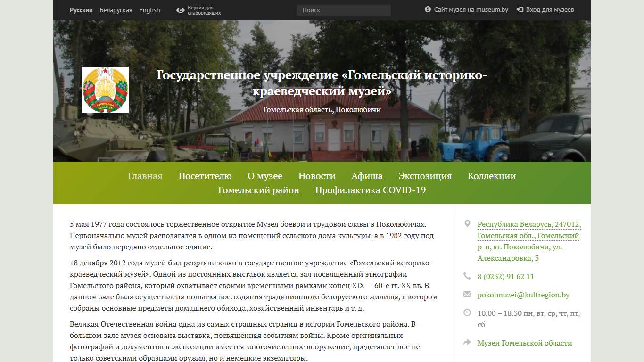
Task: Open the museum address link
Action: tap(529, 241)
